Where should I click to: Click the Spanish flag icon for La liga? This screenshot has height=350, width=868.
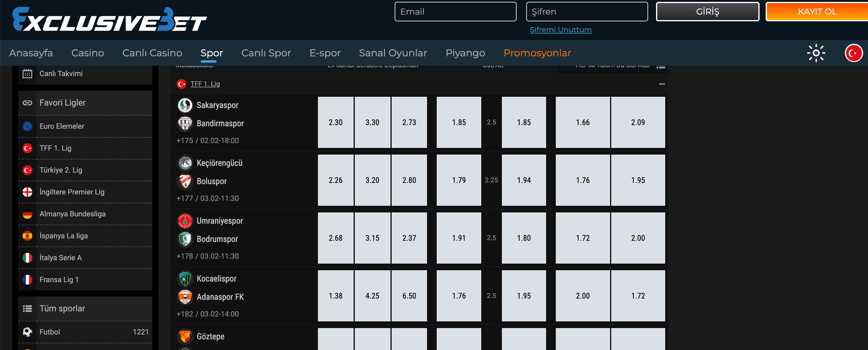coord(27,236)
